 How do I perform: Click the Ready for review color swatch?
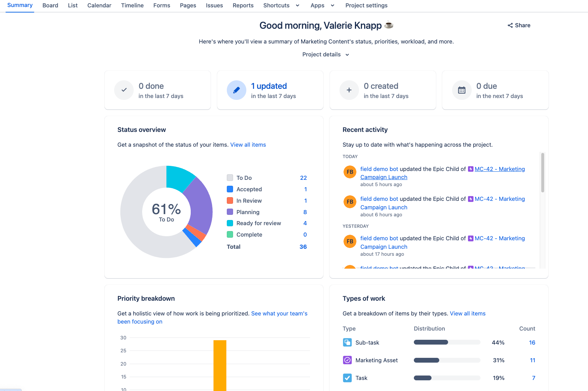click(x=230, y=223)
